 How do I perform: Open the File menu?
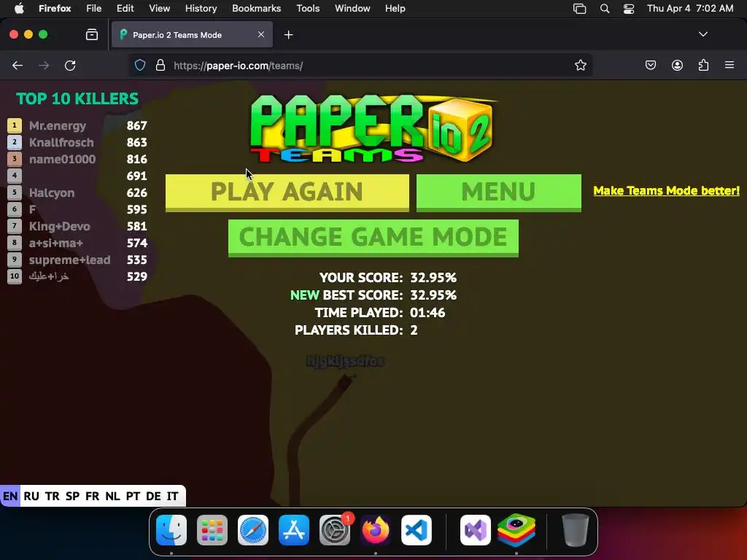(x=94, y=9)
